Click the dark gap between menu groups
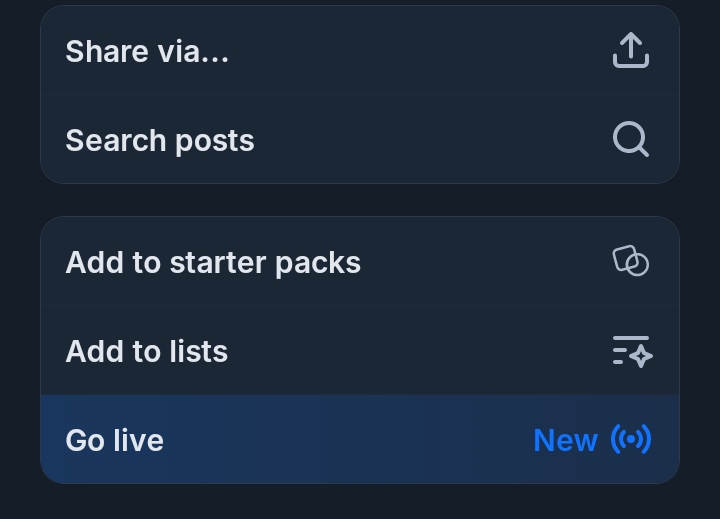The height and width of the screenshot is (519, 720). pos(360,200)
